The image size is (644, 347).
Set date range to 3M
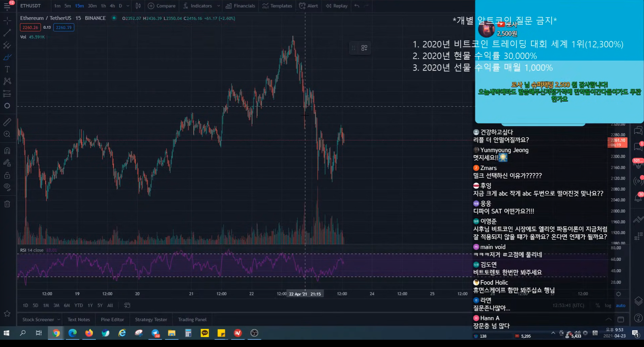[x=56, y=305]
